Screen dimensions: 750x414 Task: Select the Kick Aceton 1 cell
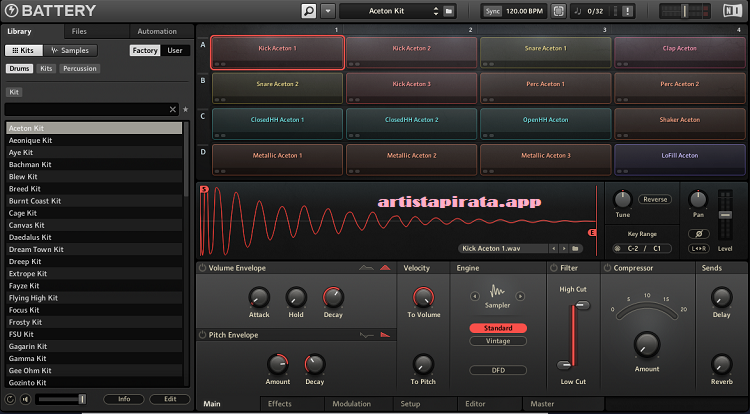(277, 53)
